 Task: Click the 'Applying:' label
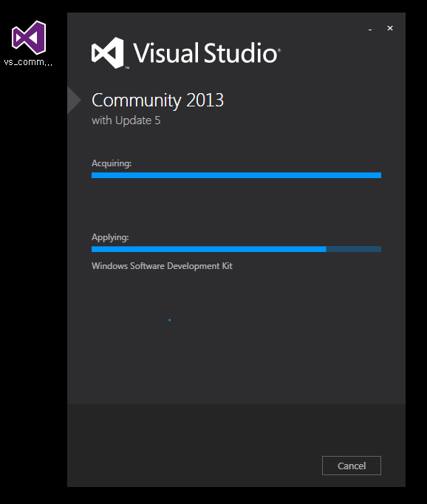coord(110,237)
